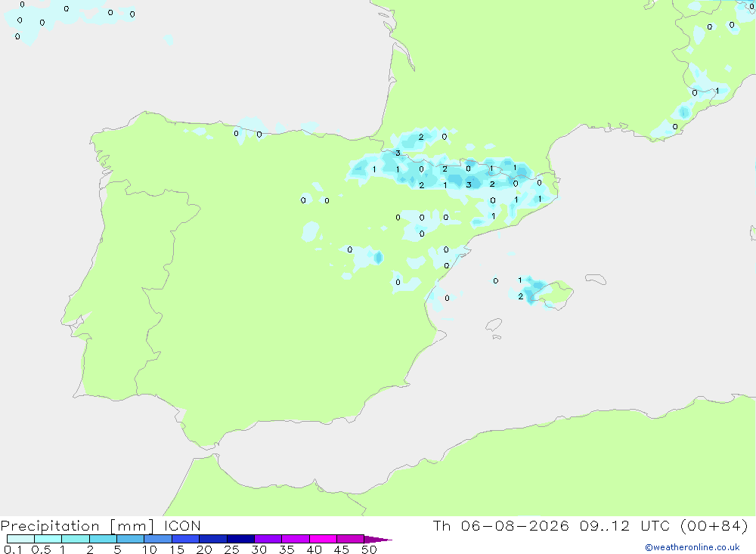This screenshot has width=756, height=554.
Task: Click the '50' legend scale label
Action: pyautogui.click(x=370, y=549)
